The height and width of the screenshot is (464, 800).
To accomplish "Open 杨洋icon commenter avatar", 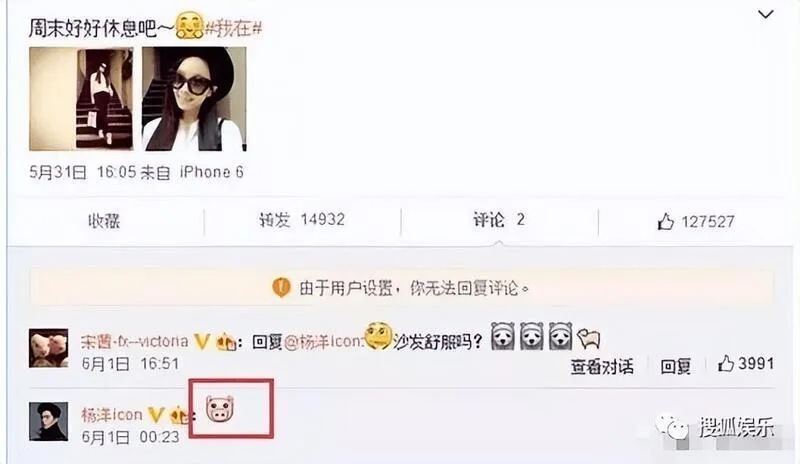I will click(x=48, y=422).
